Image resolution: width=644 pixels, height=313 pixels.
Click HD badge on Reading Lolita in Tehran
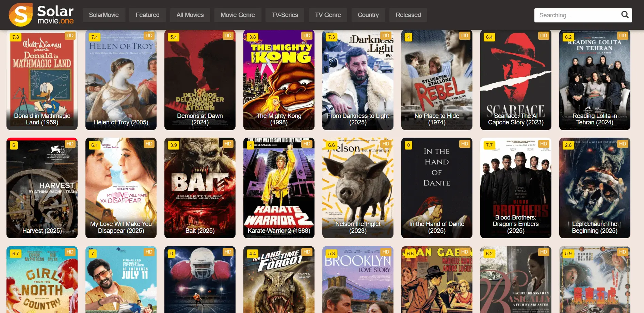[623, 35]
